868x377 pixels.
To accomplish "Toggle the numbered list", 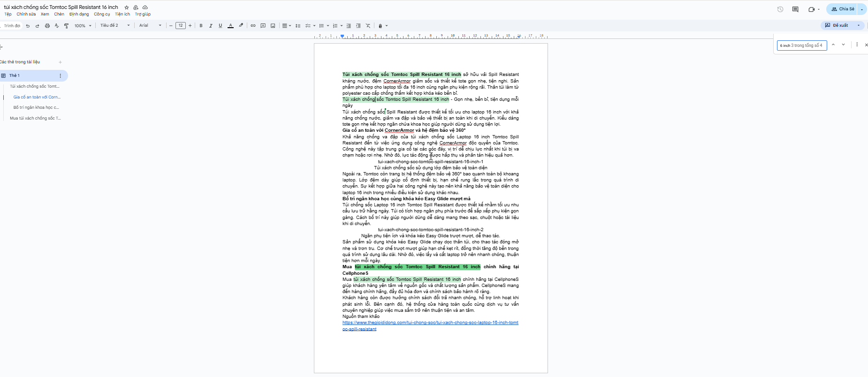I will pyautogui.click(x=335, y=26).
